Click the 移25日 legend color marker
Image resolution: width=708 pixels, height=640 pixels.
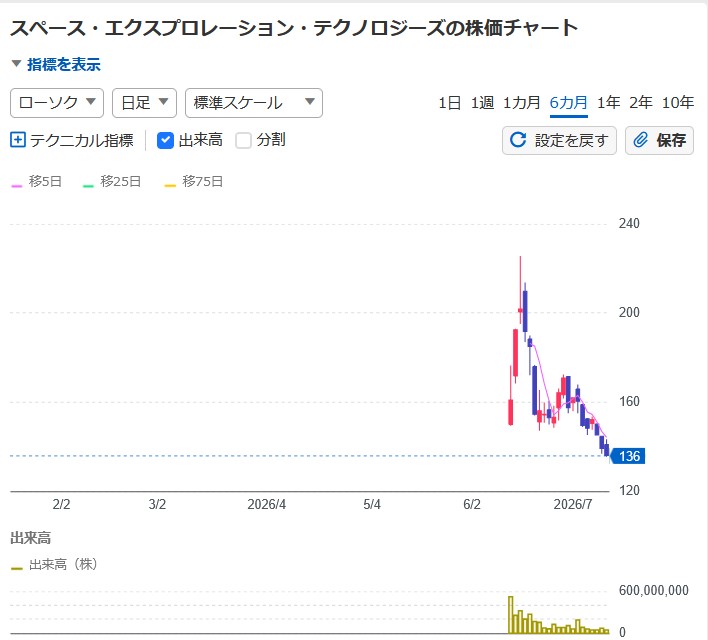click(x=88, y=186)
